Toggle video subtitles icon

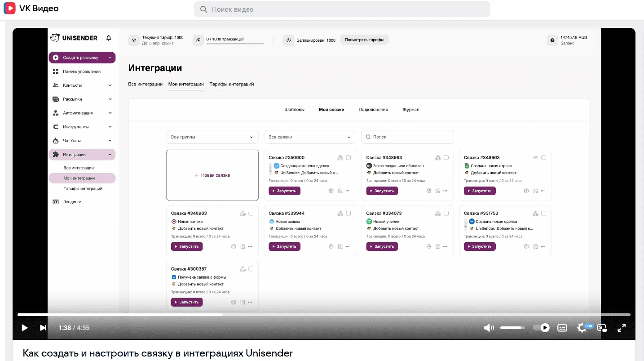coord(562,328)
